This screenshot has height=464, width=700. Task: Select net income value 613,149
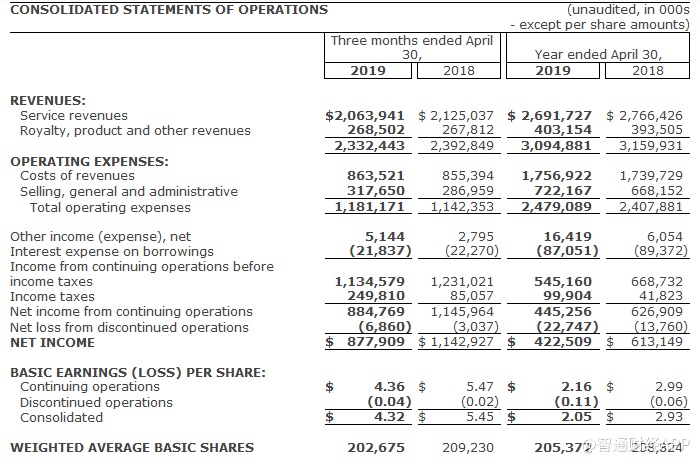point(657,342)
